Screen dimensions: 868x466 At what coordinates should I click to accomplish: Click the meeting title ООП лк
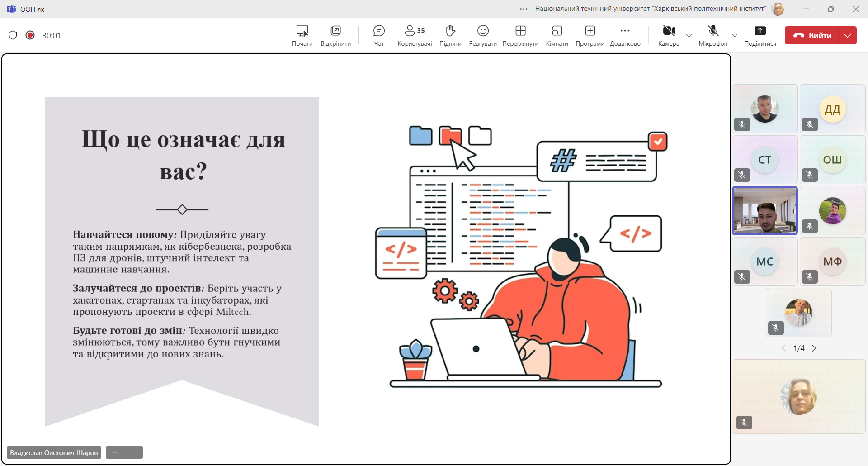(32, 9)
